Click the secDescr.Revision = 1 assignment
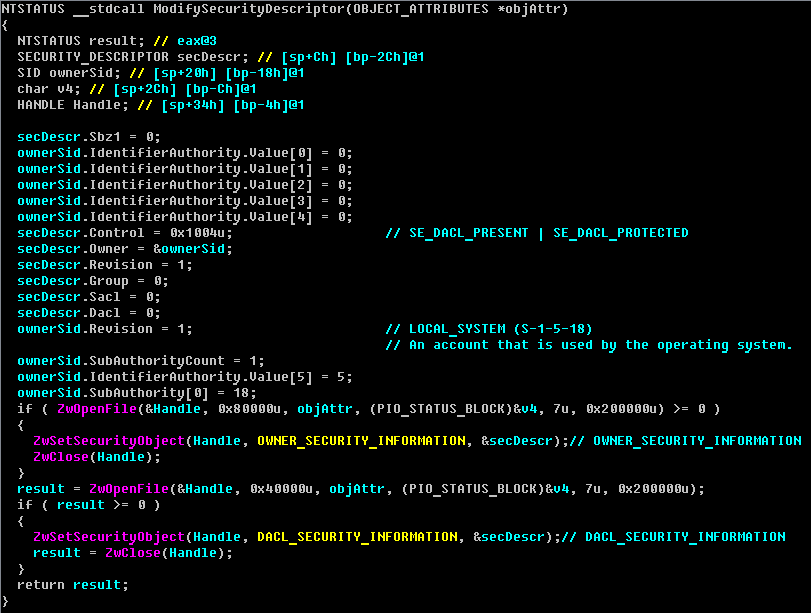The width and height of the screenshot is (811, 613). pyautogui.click(x=104, y=265)
